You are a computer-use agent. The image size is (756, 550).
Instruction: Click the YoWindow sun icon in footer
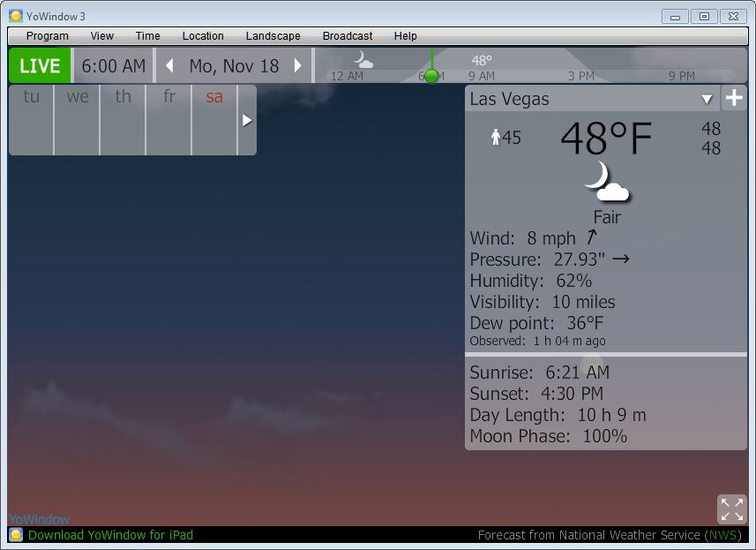[16, 535]
